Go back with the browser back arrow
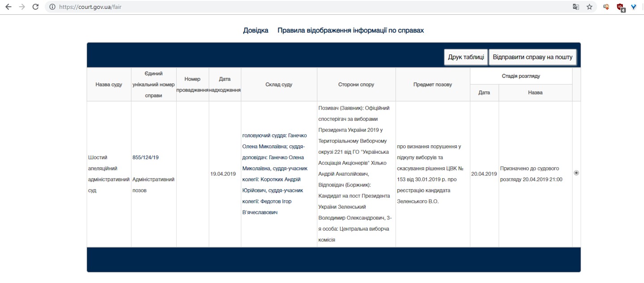 click(x=8, y=7)
